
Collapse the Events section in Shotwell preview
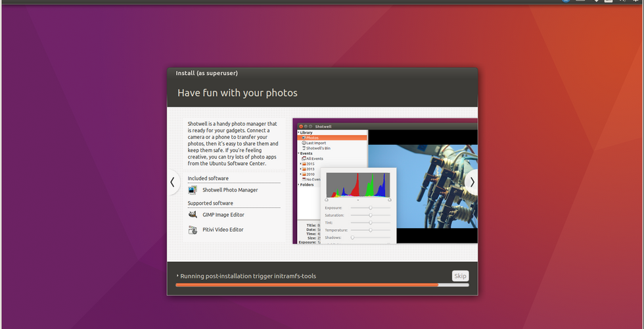[x=299, y=153]
